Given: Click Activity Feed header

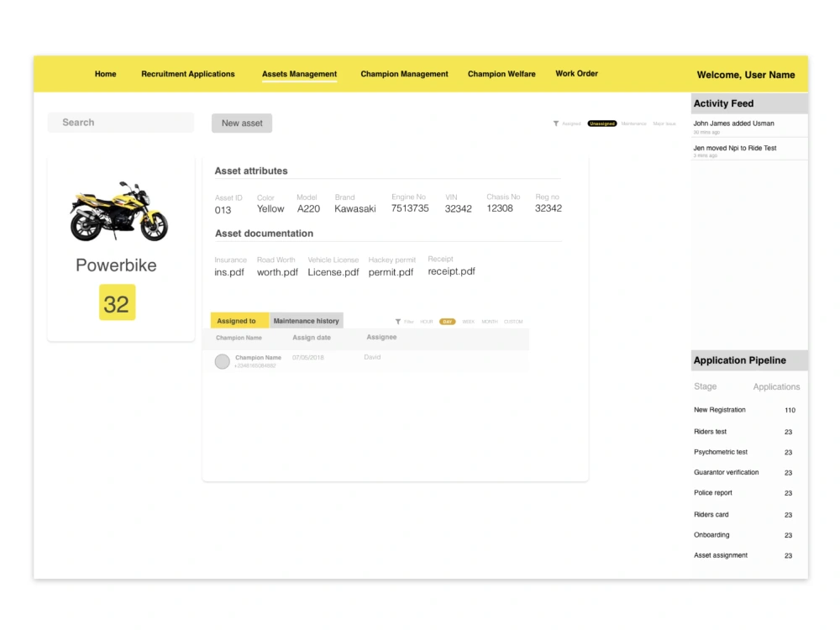Looking at the screenshot, I should (749, 103).
